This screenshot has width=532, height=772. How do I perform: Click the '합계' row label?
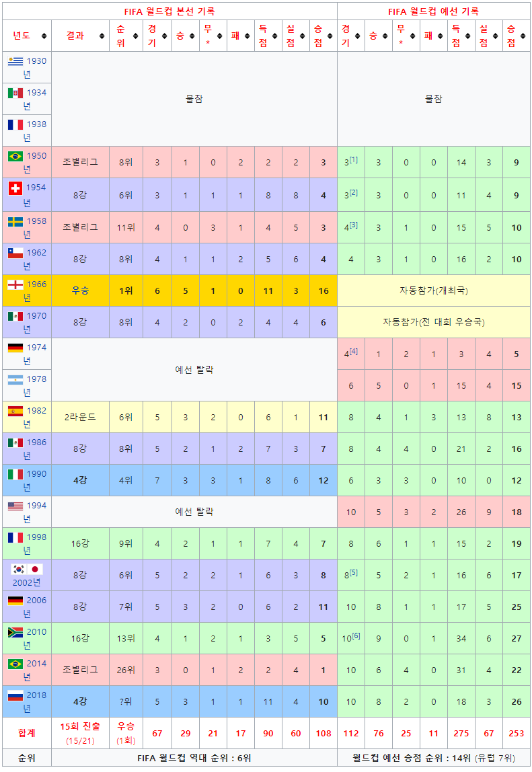pyautogui.click(x=27, y=733)
